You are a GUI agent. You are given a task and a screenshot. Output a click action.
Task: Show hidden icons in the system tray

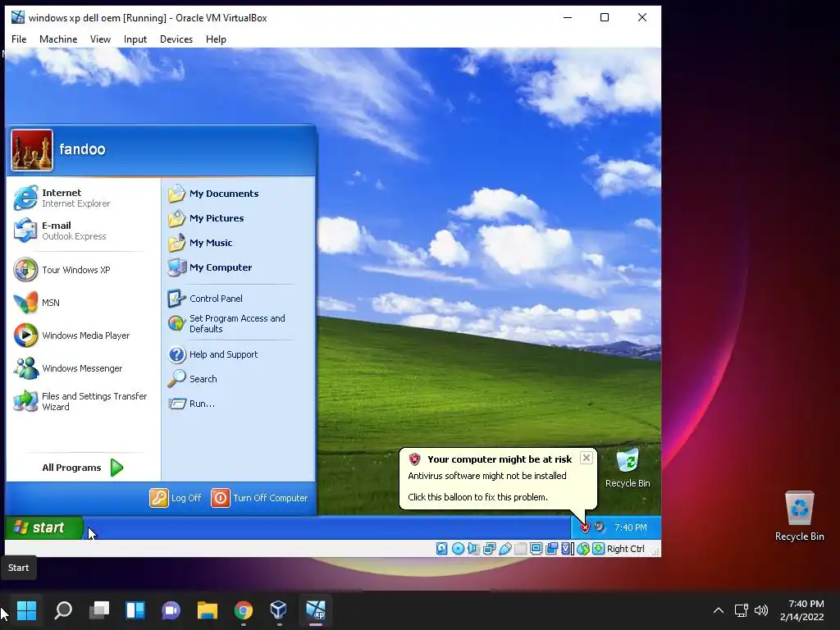[x=719, y=610]
